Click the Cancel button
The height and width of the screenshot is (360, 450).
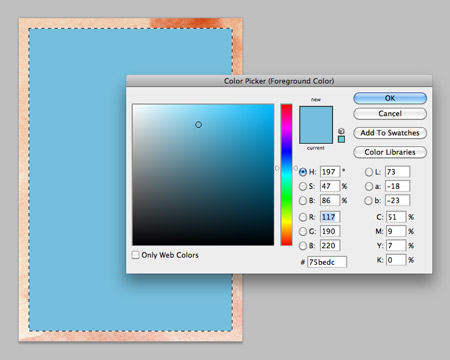tap(390, 114)
